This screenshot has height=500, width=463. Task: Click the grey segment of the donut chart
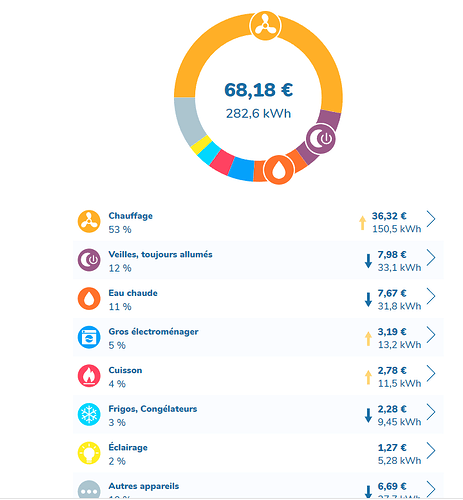(x=189, y=119)
